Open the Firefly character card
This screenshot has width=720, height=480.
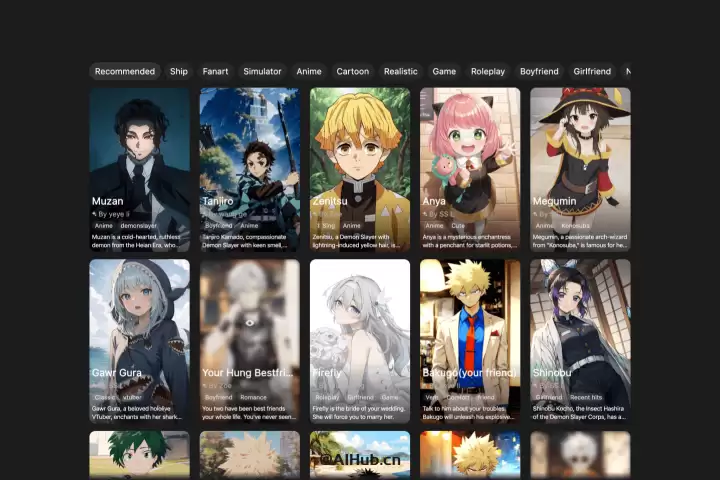point(360,341)
